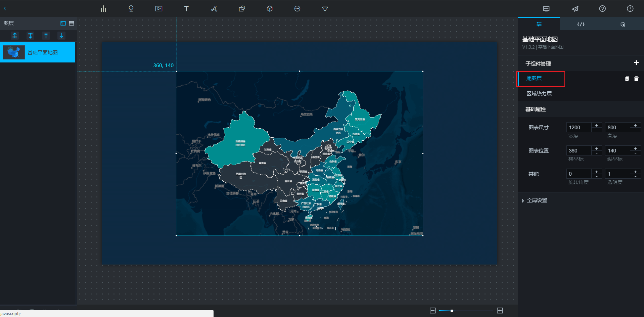Viewport: 644px width, 317px height.
Task: Increase chart width with plus stepper
Action: 597,125
